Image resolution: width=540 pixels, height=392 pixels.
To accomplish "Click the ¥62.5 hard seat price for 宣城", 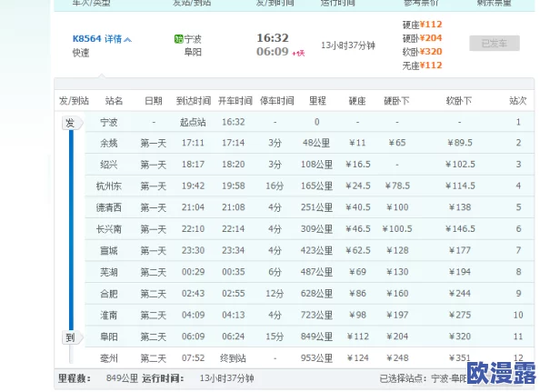I will tap(358, 250).
